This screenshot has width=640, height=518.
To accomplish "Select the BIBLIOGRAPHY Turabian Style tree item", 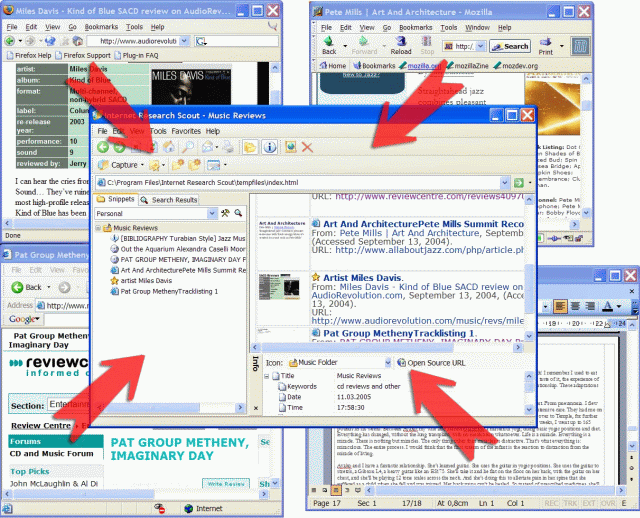I will (178, 238).
